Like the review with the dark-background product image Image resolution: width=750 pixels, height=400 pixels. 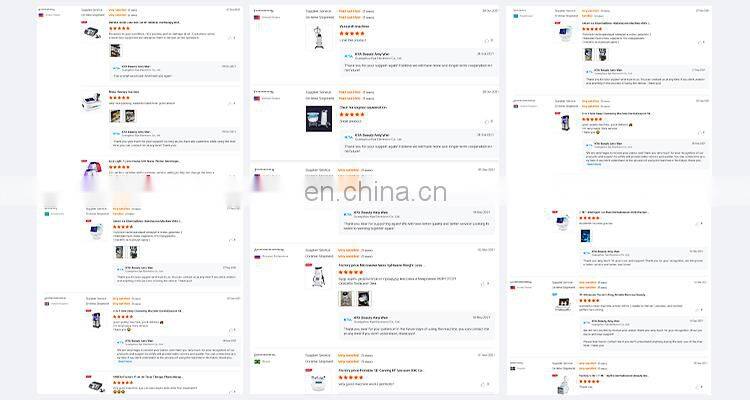coord(486,122)
